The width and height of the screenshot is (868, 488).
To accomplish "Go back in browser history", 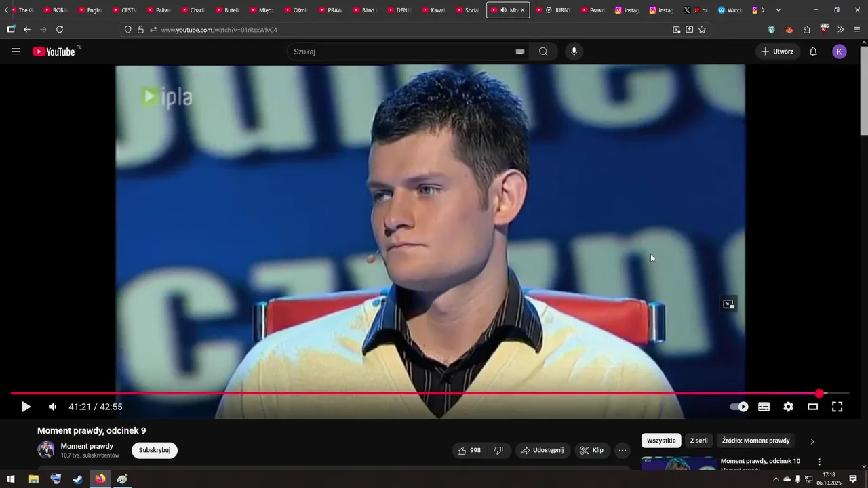I will pos(27,30).
